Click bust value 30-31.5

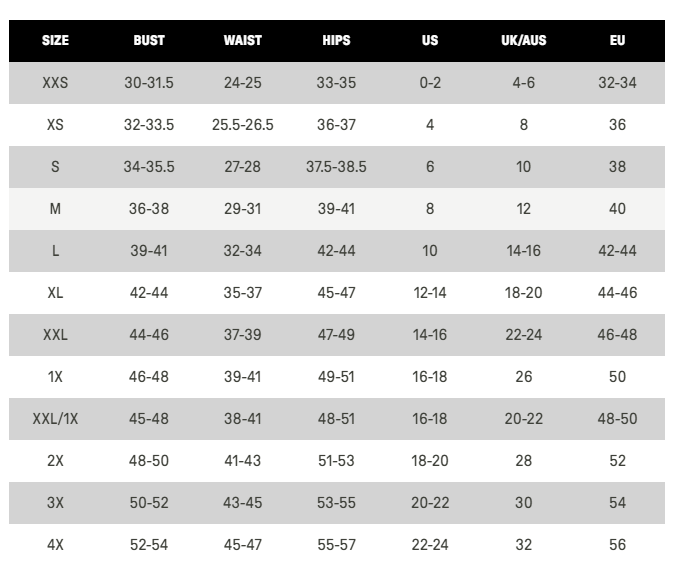click(x=149, y=83)
